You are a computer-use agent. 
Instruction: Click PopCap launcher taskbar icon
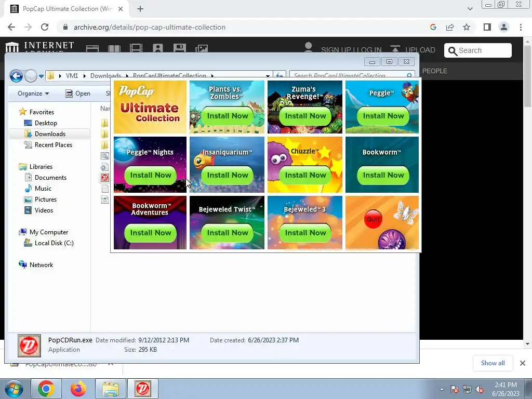click(142, 389)
